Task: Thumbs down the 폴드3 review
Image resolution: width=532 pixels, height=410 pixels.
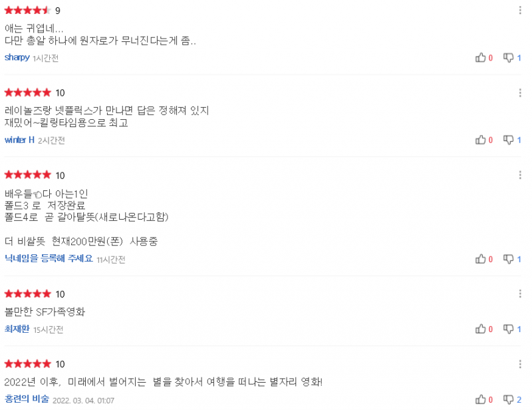Action: [508, 259]
